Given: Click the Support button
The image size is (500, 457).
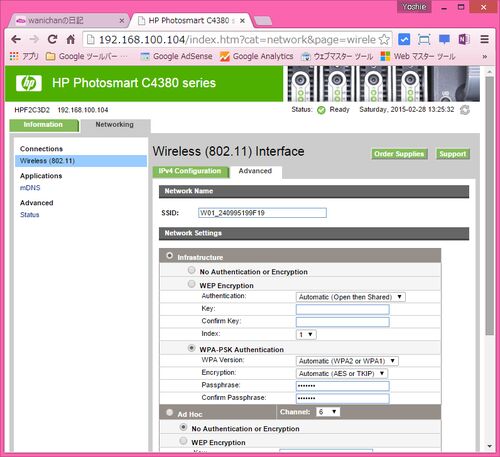Looking at the screenshot, I should click(453, 154).
